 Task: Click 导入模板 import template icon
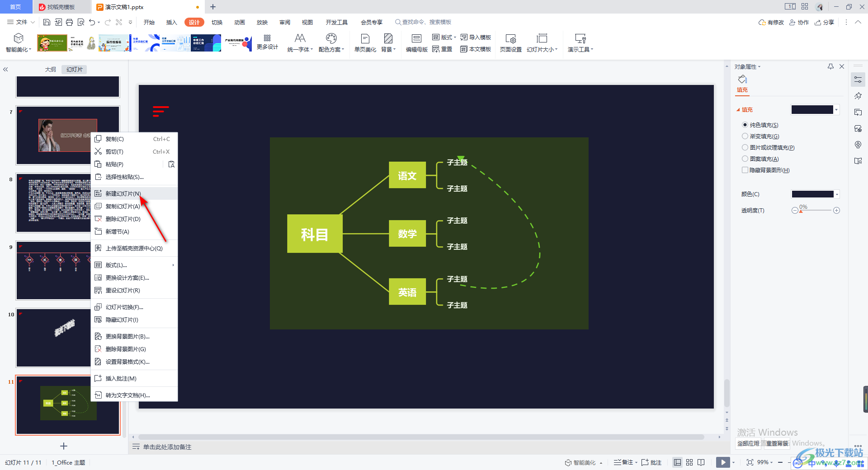(x=476, y=37)
